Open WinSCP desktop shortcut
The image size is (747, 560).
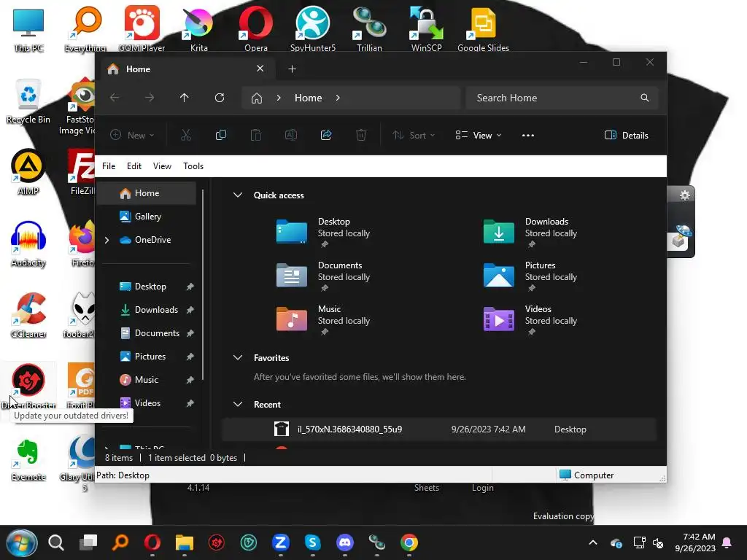(x=426, y=28)
